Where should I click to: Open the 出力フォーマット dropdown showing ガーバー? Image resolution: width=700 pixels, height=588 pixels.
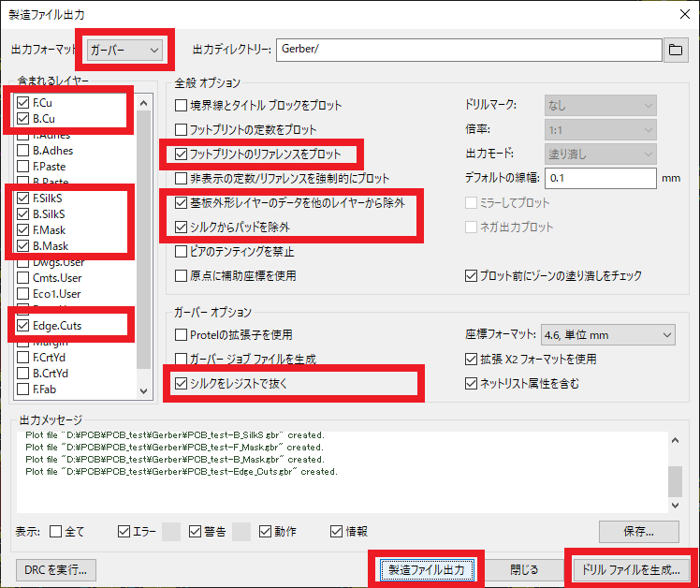click(125, 49)
